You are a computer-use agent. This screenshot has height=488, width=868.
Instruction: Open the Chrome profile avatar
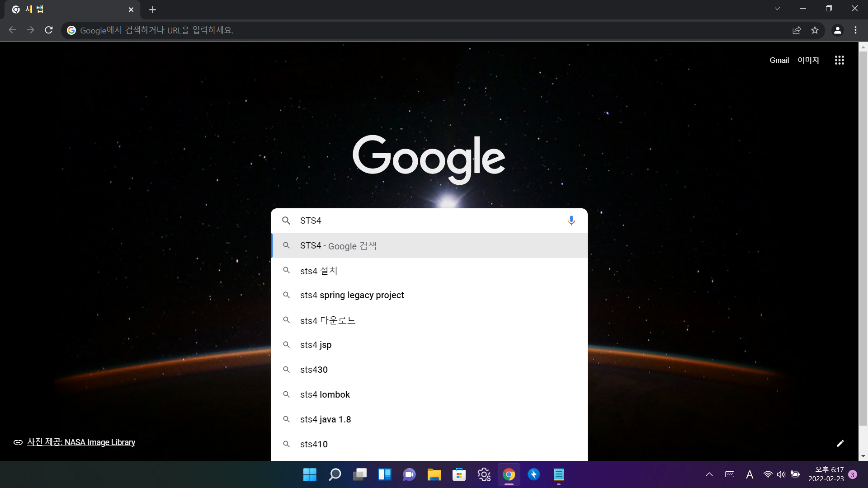click(837, 30)
